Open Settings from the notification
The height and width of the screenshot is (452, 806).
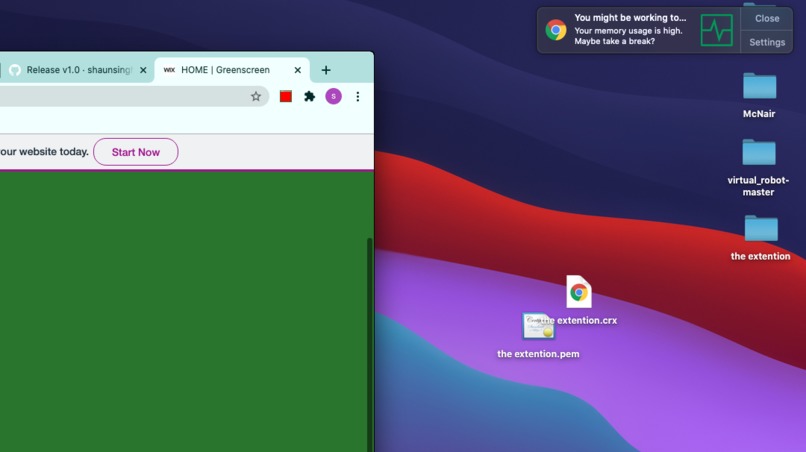pos(767,42)
